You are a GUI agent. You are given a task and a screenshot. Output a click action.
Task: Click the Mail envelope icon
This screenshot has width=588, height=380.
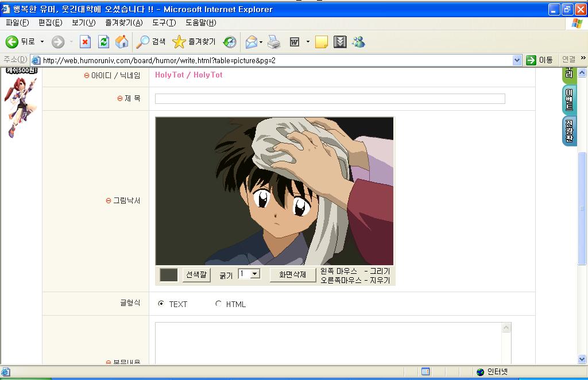[252, 41]
